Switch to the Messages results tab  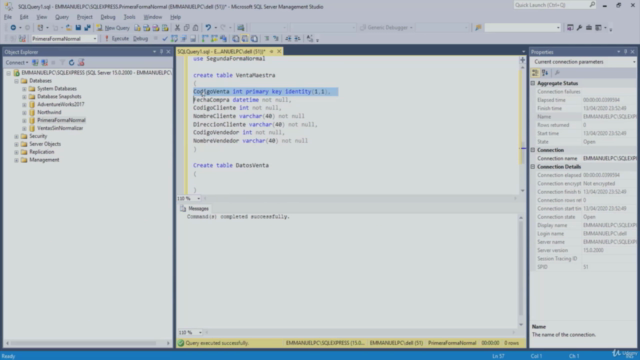tap(195, 209)
